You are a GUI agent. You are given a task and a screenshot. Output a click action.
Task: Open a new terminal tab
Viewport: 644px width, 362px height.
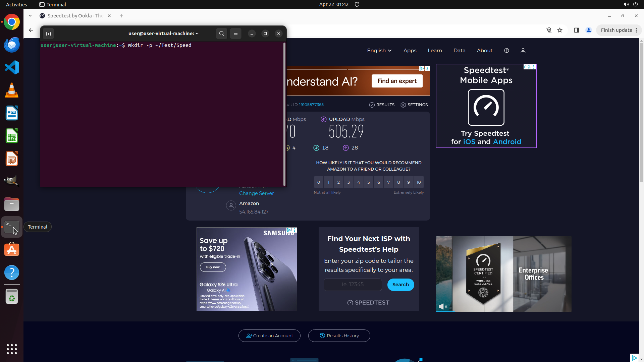pyautogui.click(x=48, y=34)
